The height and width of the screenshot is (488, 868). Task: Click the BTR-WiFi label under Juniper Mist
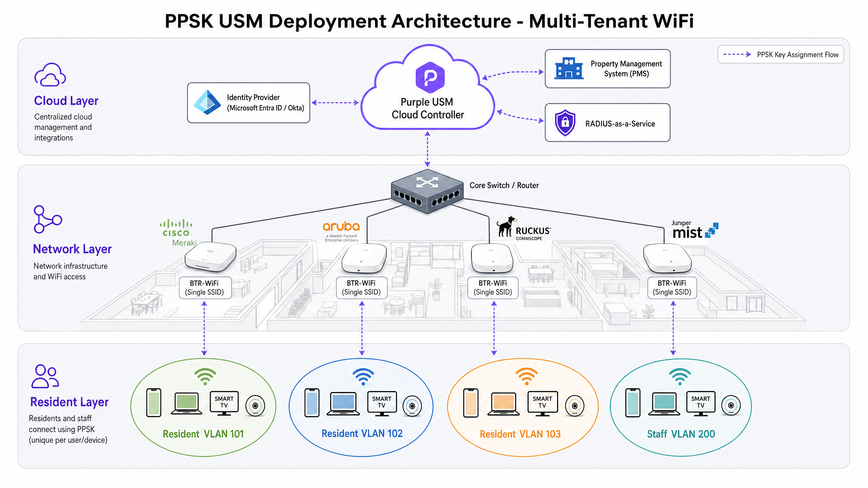(x=672, y=288)
